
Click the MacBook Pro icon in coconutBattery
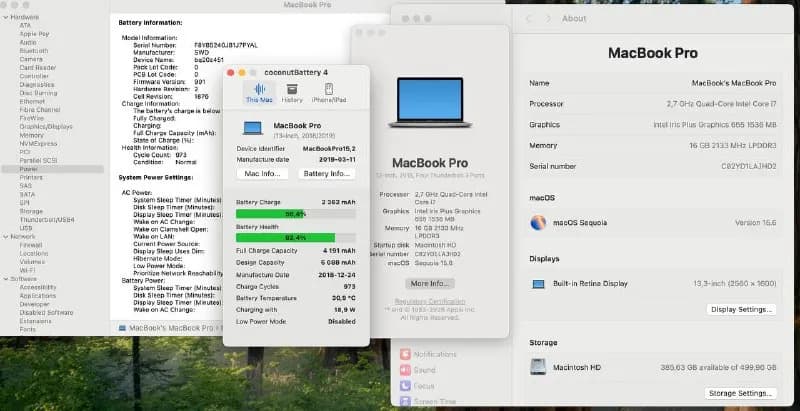click(253, 128)
